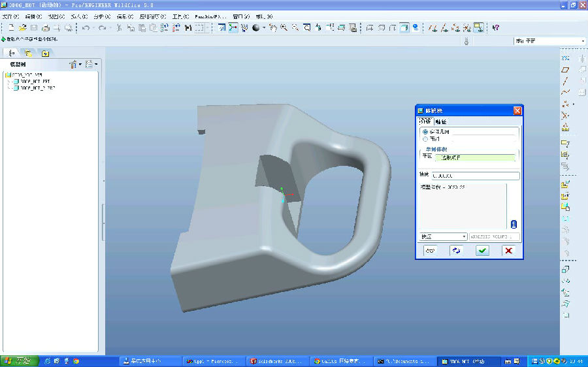This screenshot has height=367, width=588.
Task: Select the second radio button in dialog
Action: pyautogui.click(x=426, y=139)
